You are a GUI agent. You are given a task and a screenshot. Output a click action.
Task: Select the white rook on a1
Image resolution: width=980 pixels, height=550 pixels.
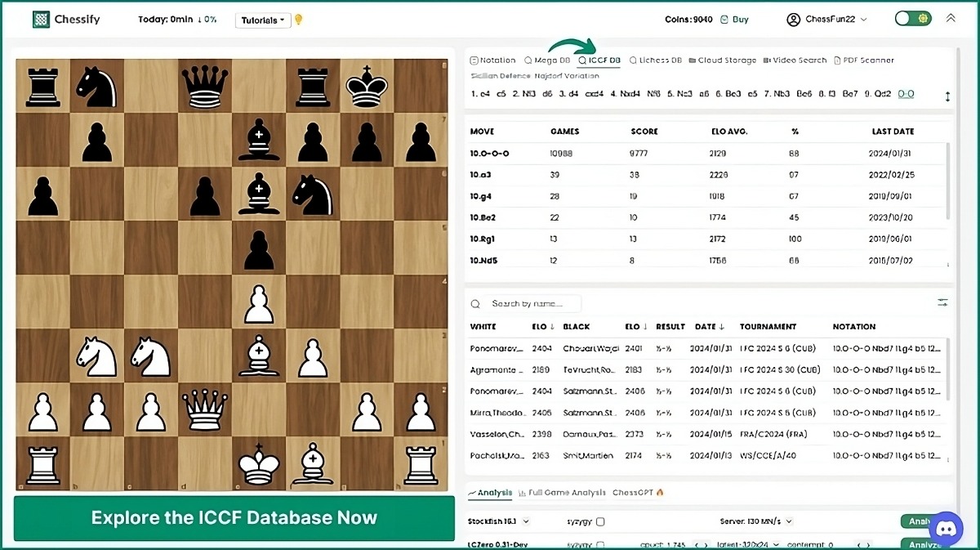42,464
